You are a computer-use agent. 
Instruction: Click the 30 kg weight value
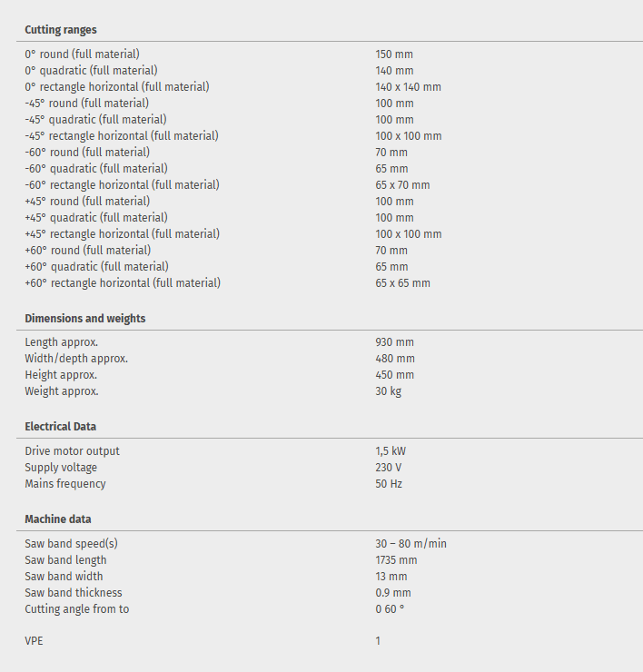coord(389,391)
